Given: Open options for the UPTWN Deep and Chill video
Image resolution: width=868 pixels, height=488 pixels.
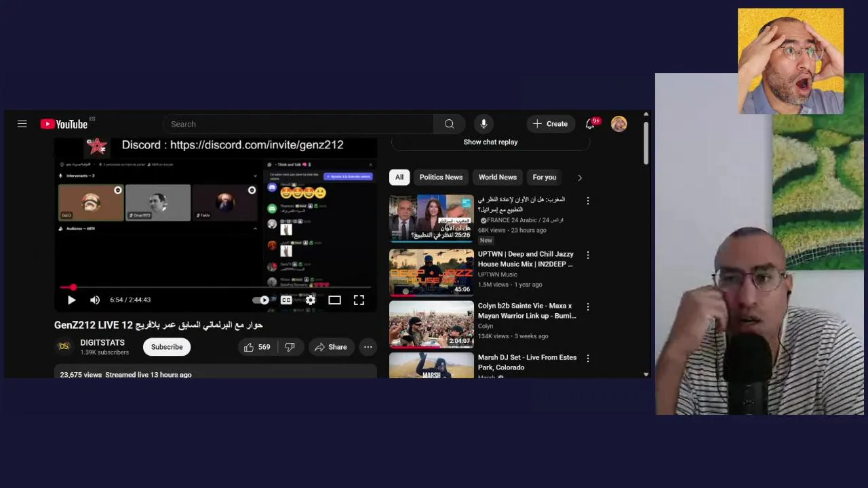Looking at the screenshot, I should coord(588,255).
